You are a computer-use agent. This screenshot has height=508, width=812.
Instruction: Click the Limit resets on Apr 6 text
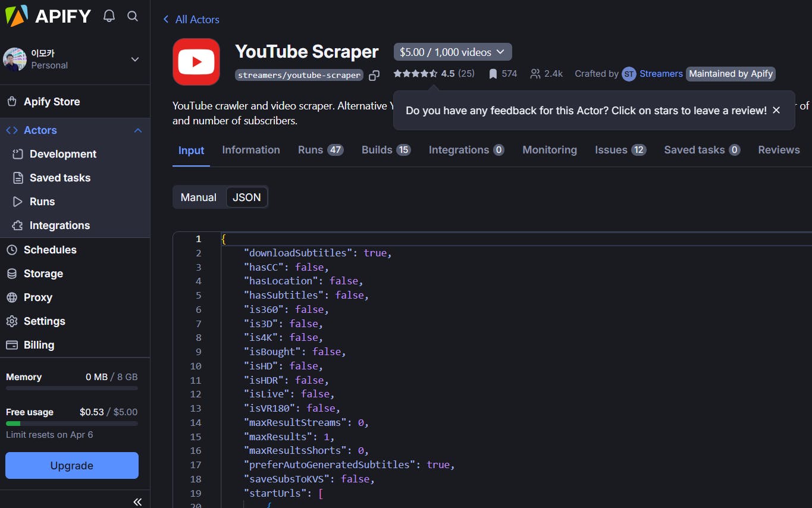(49, 435)
